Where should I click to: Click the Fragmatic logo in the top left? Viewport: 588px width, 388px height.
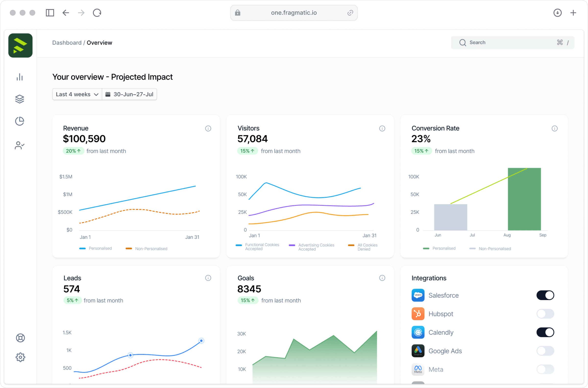pyautogui.click(x=20, y=46)
